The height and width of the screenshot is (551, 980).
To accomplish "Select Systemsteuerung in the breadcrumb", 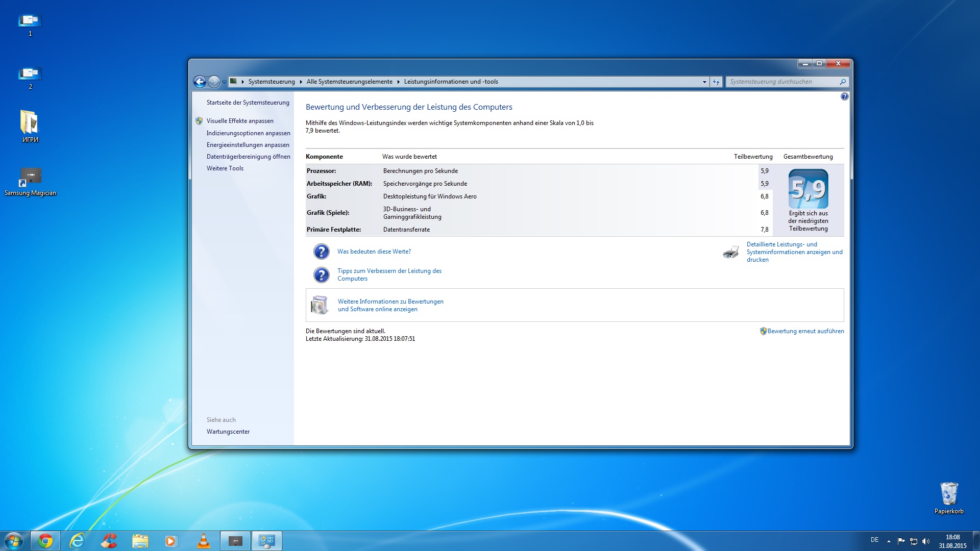I will (x=272, y=82).
